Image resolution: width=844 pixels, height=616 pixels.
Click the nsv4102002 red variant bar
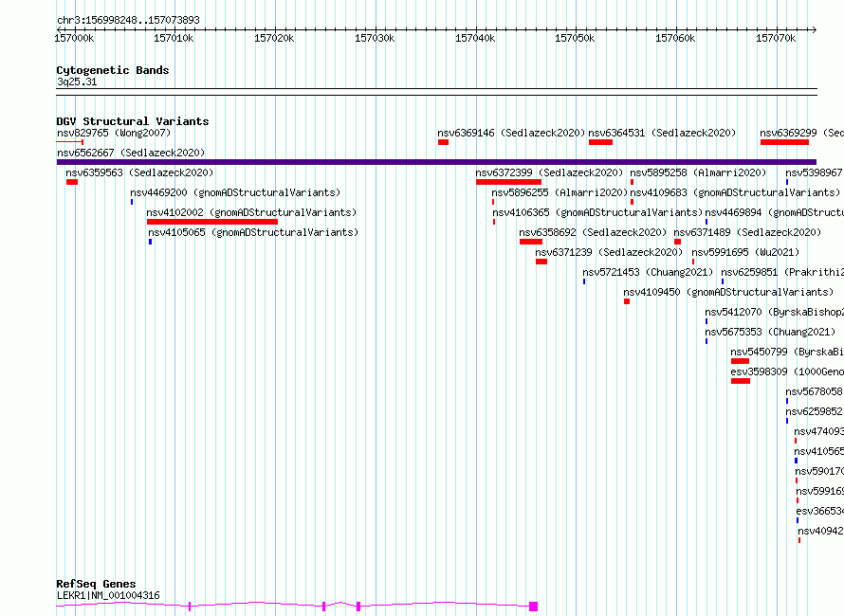click(212, 222)
